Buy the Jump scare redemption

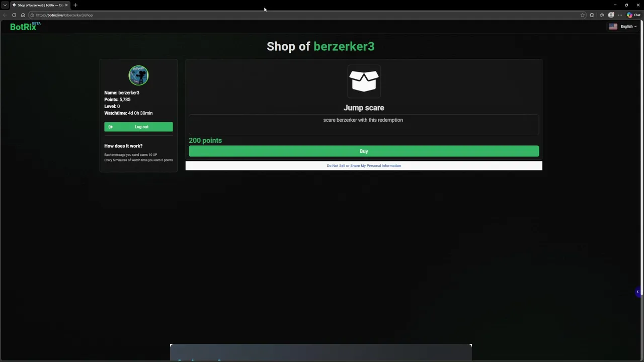click(364, 151)
